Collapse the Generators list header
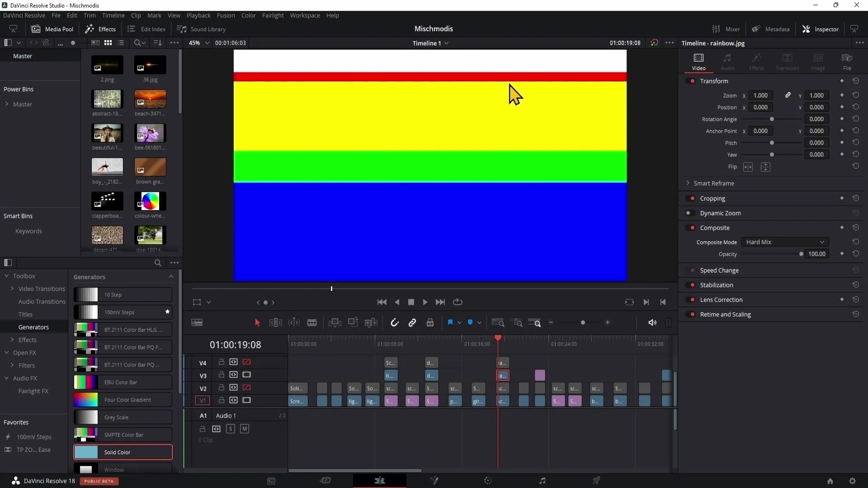The image size is (868, 488). pos(171,277)
